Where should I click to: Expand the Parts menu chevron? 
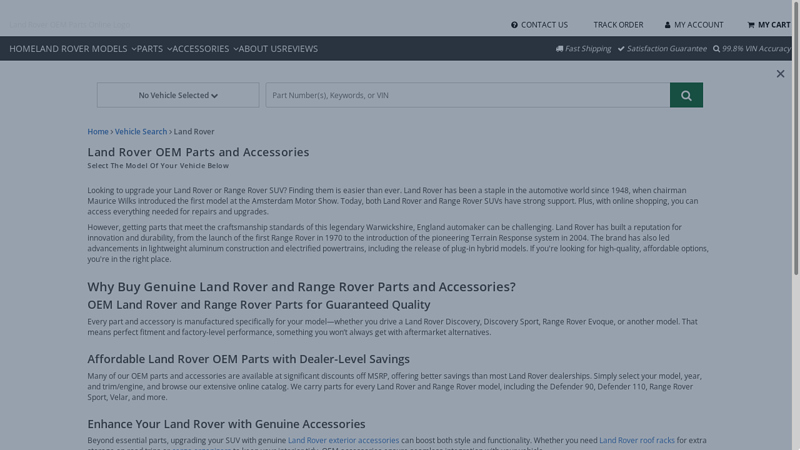[169, 49]
